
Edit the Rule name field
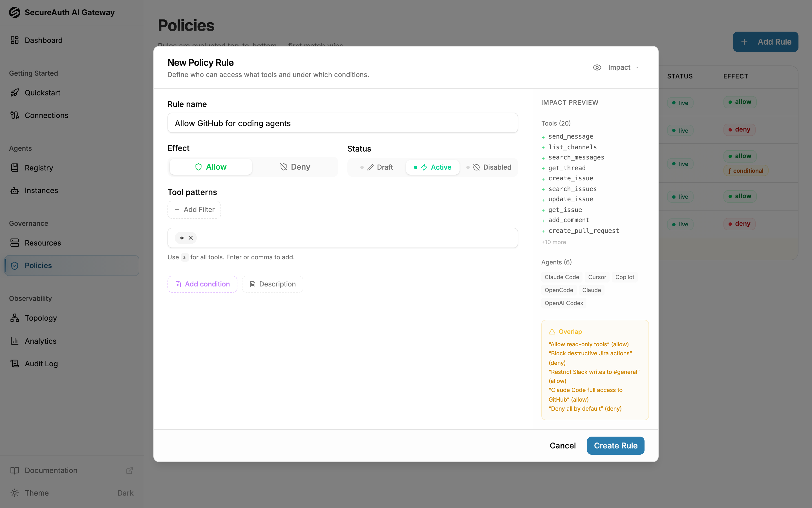click(343, 123)
